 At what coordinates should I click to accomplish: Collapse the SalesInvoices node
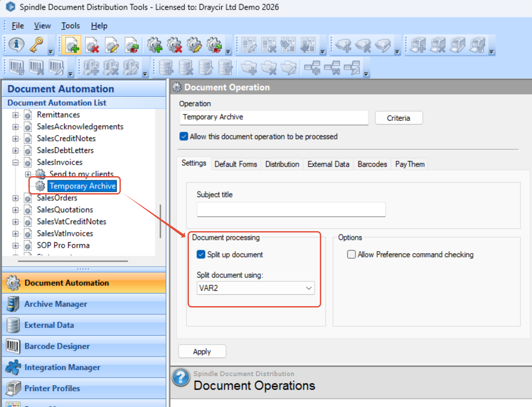point(15,162)
